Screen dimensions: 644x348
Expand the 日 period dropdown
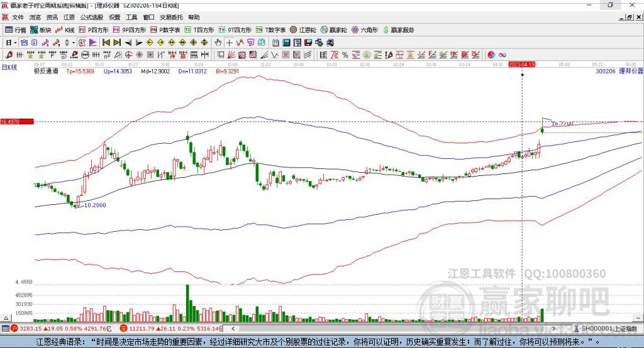click(15, 43)
